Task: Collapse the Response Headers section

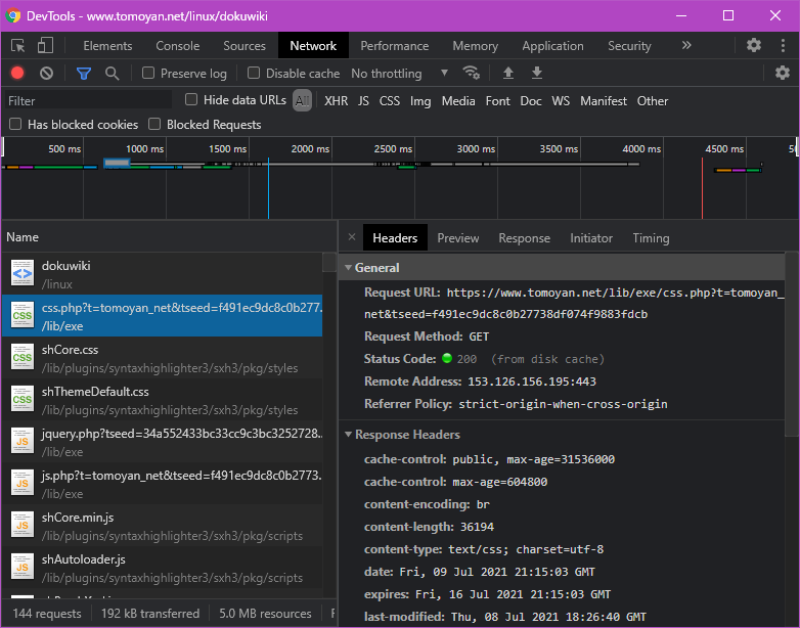Action: click(x=348, y=435)
